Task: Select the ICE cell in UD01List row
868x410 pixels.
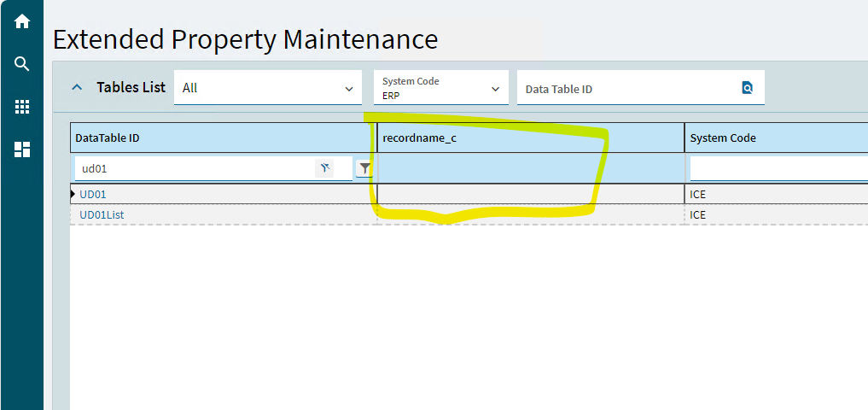Action: click(x=776, y=214)
